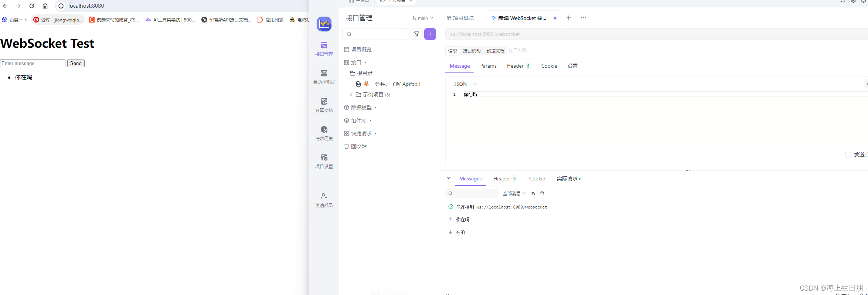Viewport: 868px width, 295px height.
Task: Open the 请求历史 sidebar section
Action: click(x=324, y=133)
